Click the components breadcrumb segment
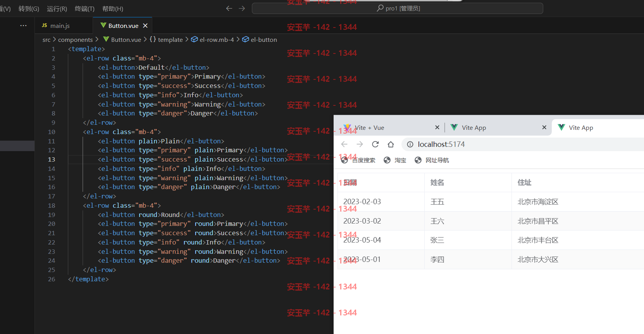Image resolution: width=644 pixels, height=334 pixels. (x=76, y=40)
